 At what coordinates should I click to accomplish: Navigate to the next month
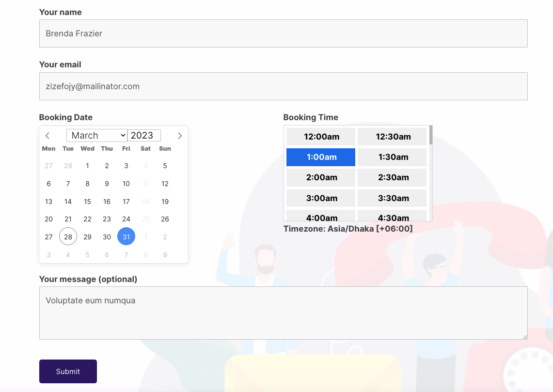click(180, 136)
